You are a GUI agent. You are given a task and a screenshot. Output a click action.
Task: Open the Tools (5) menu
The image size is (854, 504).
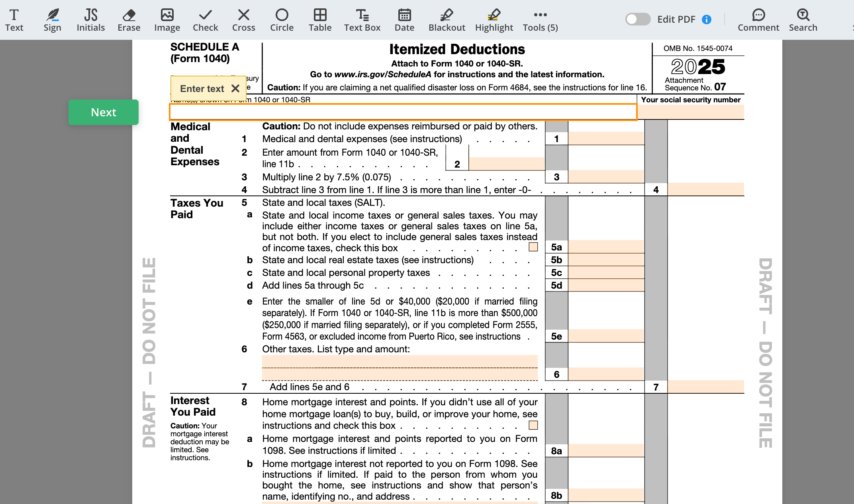click(540, 20)
